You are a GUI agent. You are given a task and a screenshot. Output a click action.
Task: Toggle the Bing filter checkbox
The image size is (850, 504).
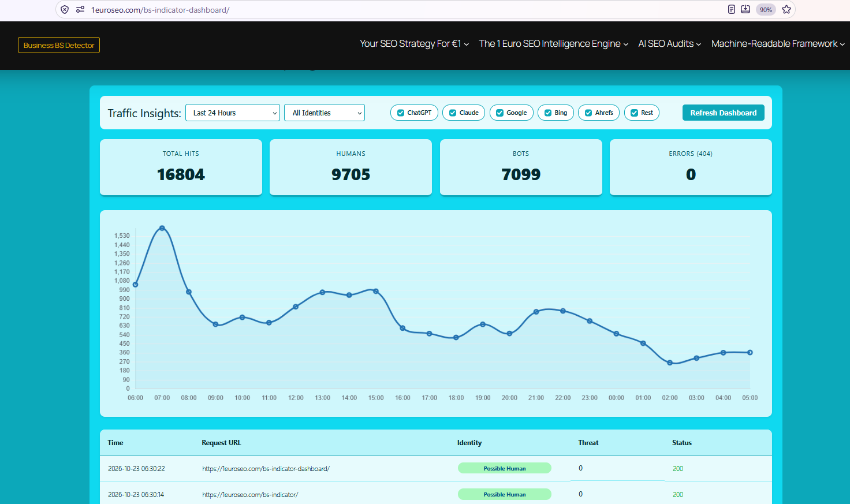548,113
